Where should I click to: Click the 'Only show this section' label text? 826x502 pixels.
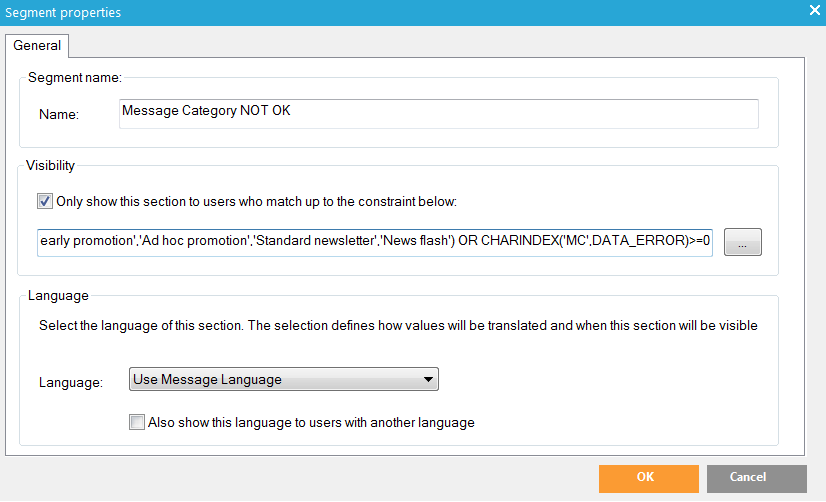256,201
